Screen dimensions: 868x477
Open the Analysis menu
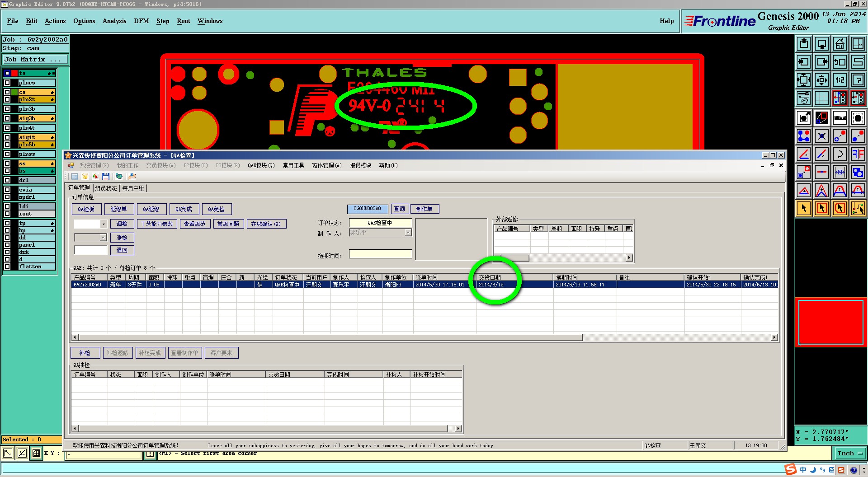click(x=114, y=21)
